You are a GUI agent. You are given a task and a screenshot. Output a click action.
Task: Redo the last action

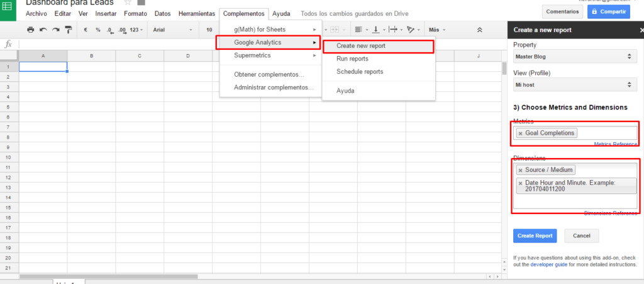click(x=56, y=30)
